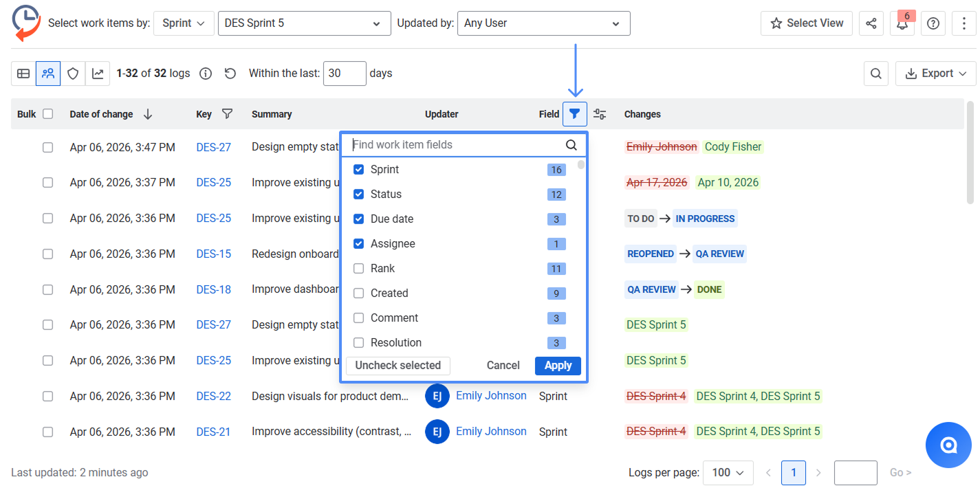The image size is (980, 488).
Task: Click the share icon in top bar
Action: (x=871, y=23)
